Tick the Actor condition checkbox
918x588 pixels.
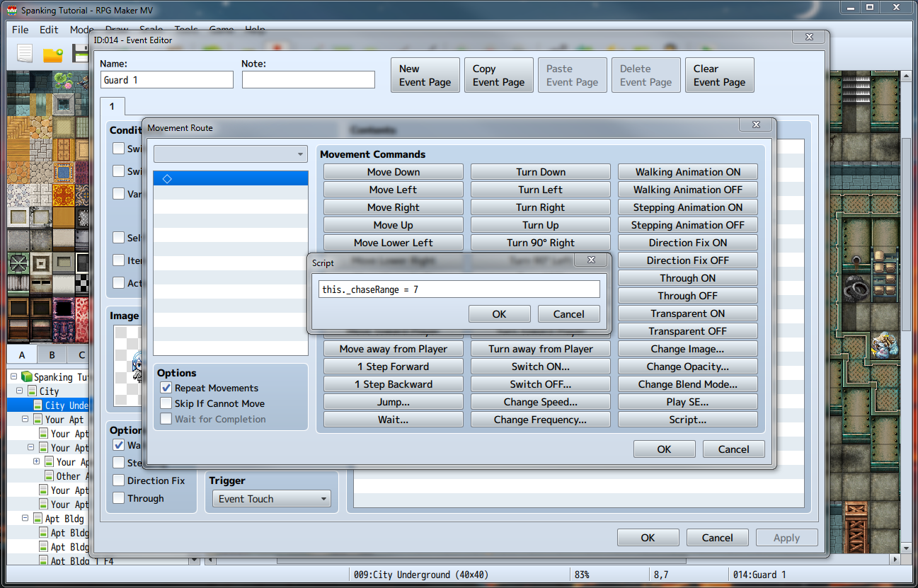pos(119,283)
